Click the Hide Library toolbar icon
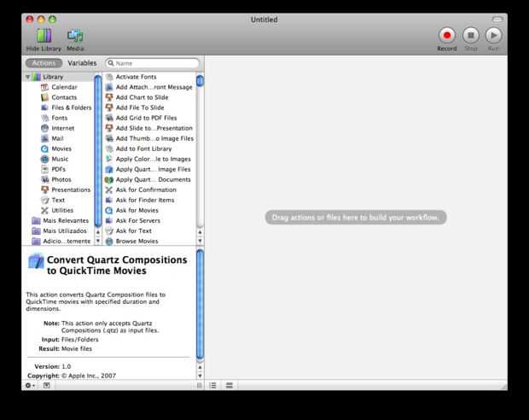Viewport: 529px width, 420px height. 44,36
